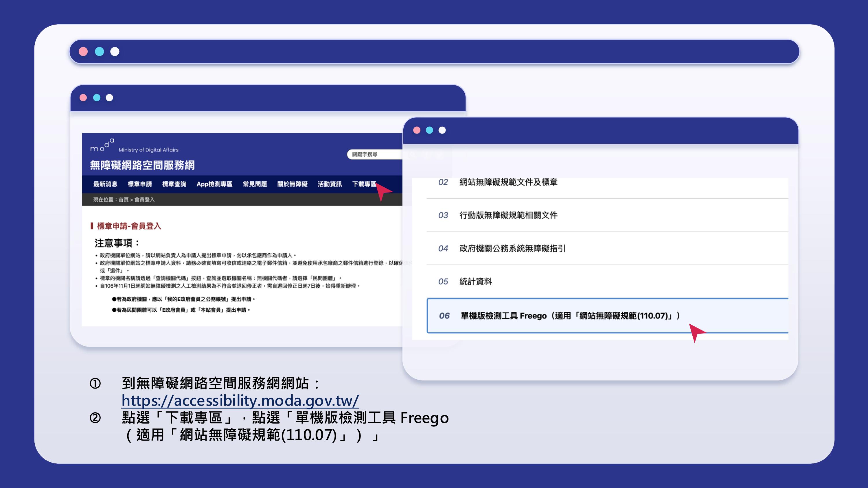Expand 政府機關公務系統無障礙指引 item 04
This screenshot has width=868, height=488.
512,249
